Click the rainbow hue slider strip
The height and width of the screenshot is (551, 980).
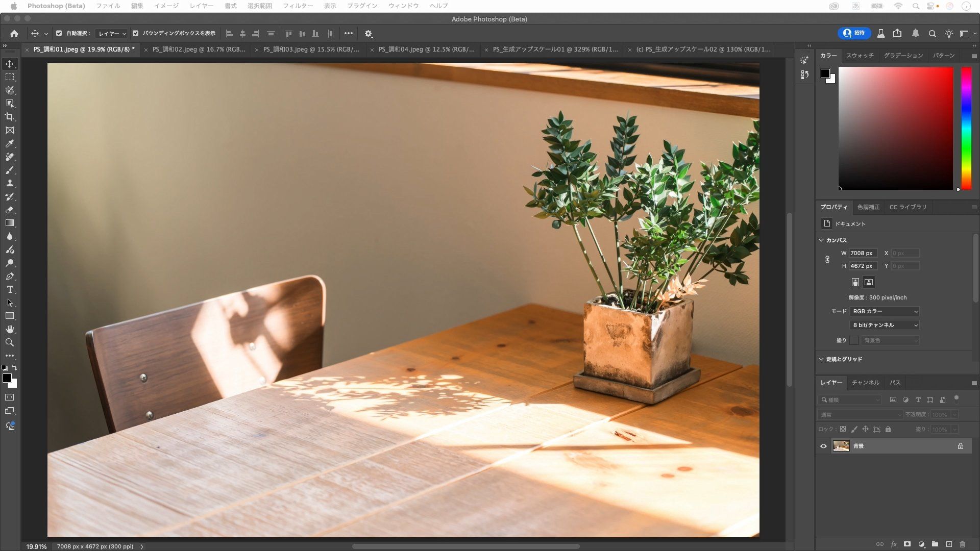click(966, 128)
